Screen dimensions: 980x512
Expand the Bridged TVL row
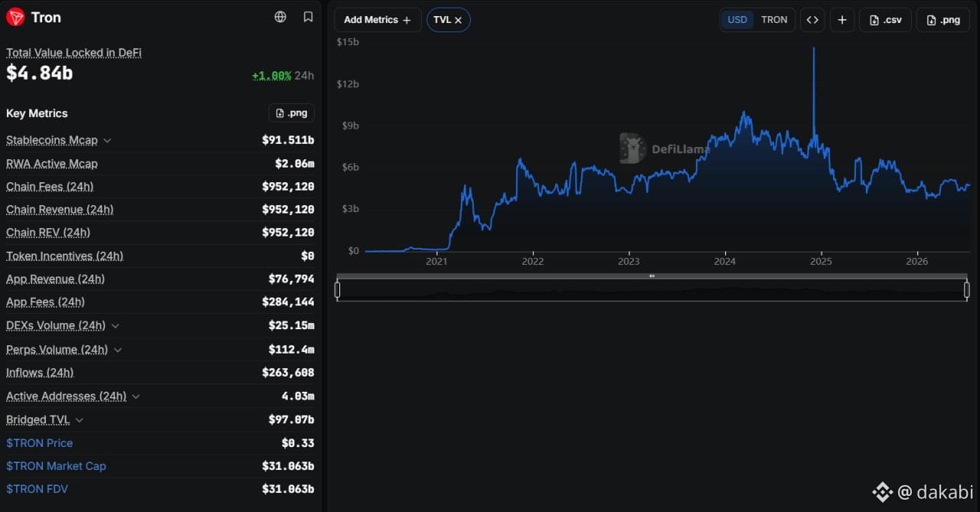pyautogui.click(x=80, y=419)
